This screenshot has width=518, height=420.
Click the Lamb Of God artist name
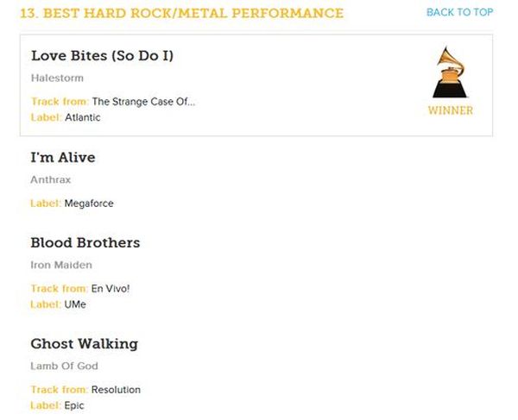click(x=61, y=367)
